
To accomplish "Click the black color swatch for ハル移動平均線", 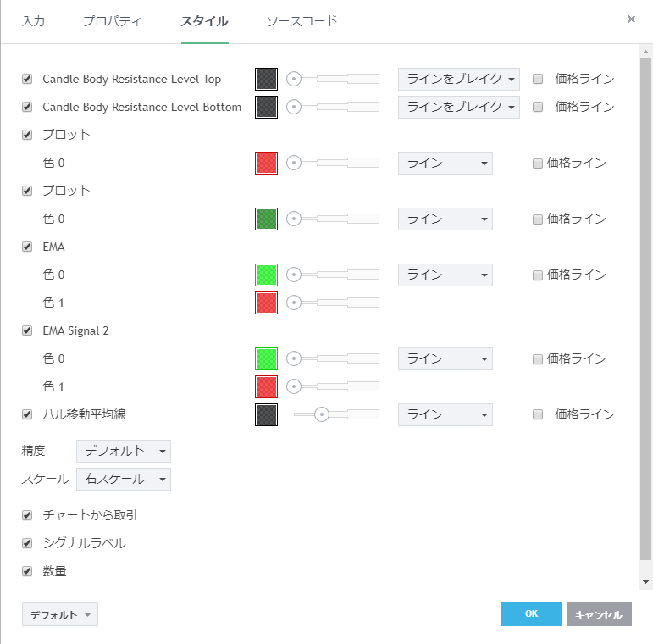I will [266, 414].
